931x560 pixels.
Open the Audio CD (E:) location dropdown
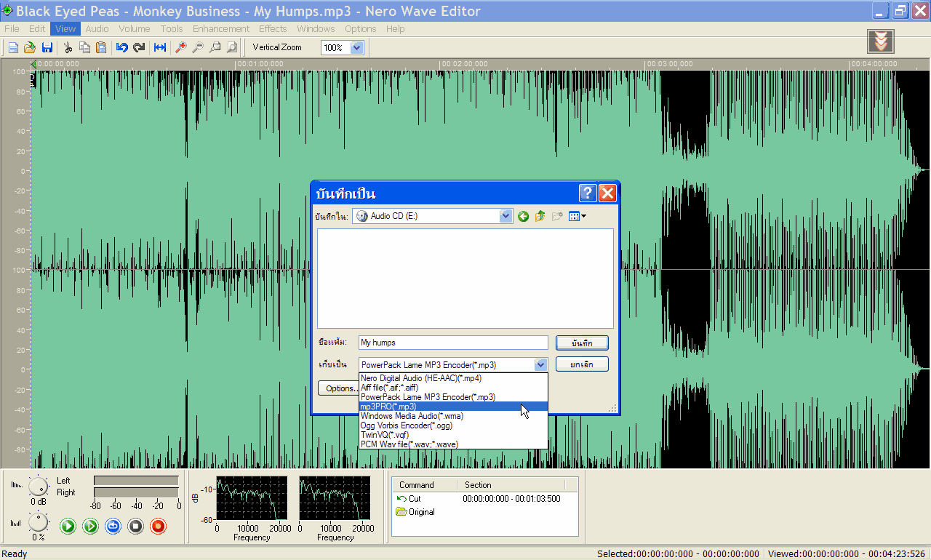506,216
